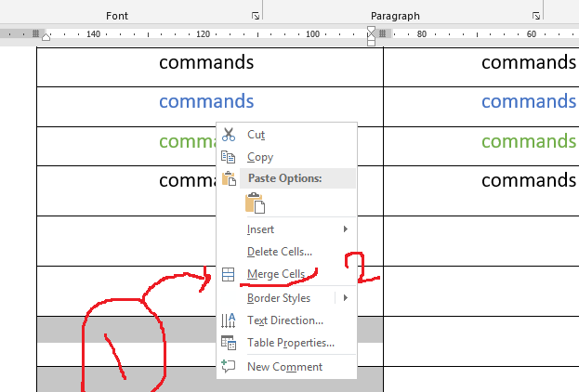Click the blue commands text in right column
Viewport: 579px width, 392px height.
528,101
